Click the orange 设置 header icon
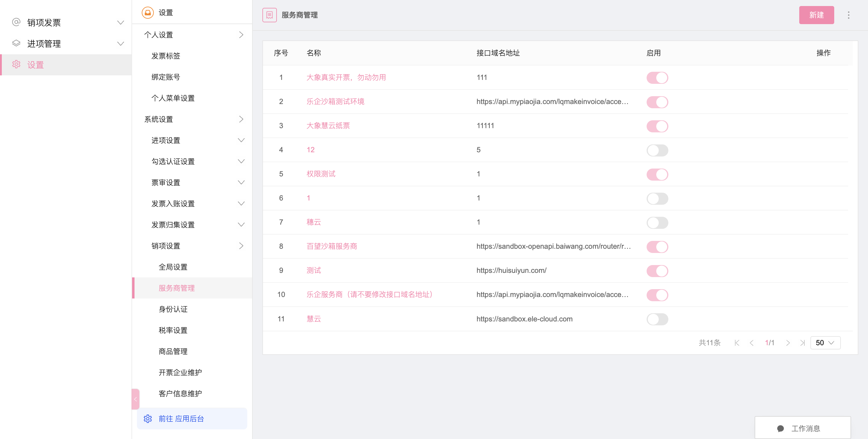Image resolution: width=868 pixels, height=439 pixels. tap(147, 12)
